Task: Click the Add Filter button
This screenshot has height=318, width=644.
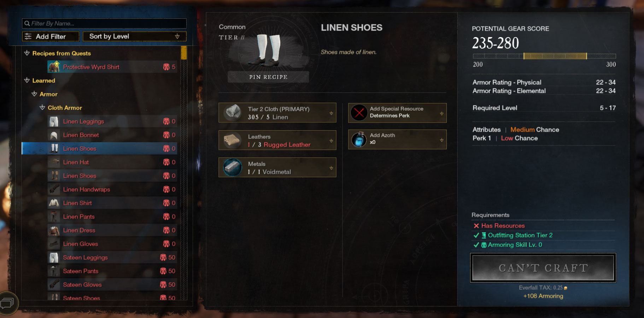Action: coord(51,36)
